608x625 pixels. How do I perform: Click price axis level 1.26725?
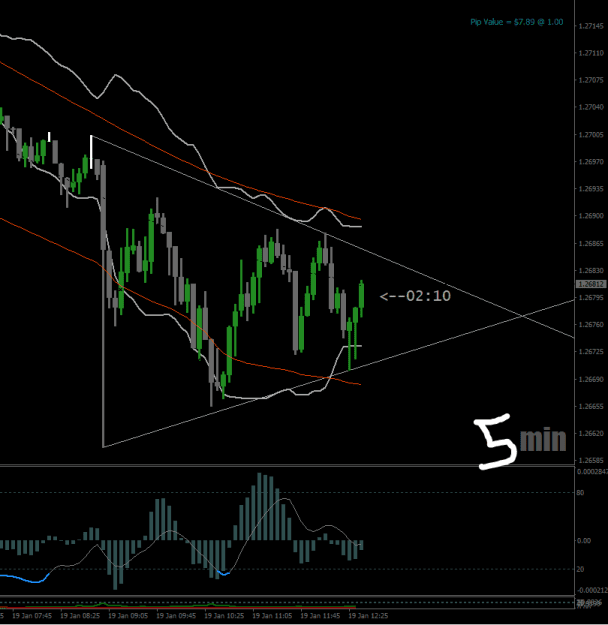pyautogui.click(x=590, y=352)
